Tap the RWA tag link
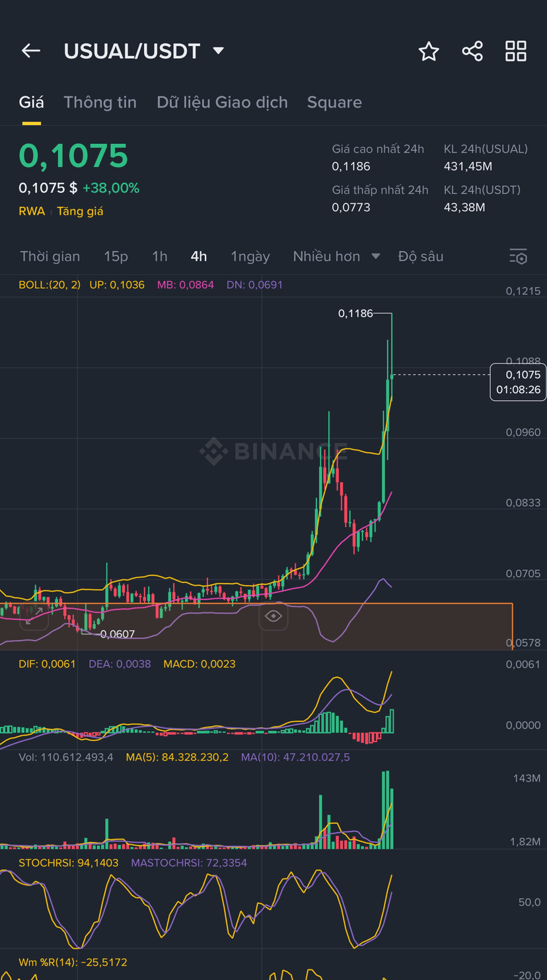 click(32, 211)
